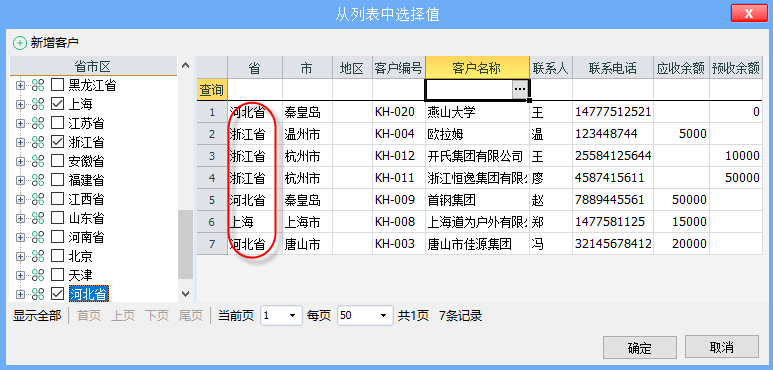The width and height of the screenshot is (773, 370).
Task: Click the 联系电话 column header
Action: coord(613,67)
